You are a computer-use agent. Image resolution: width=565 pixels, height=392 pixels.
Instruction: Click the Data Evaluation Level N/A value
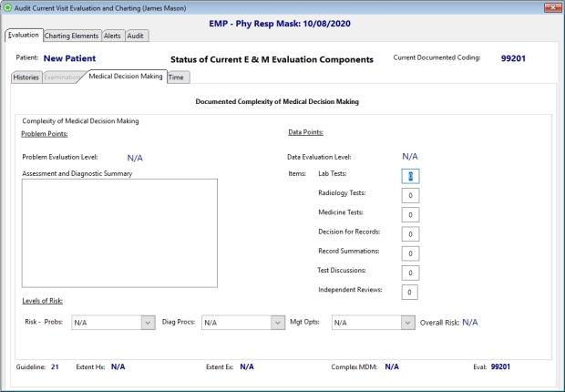coord(410,157)
